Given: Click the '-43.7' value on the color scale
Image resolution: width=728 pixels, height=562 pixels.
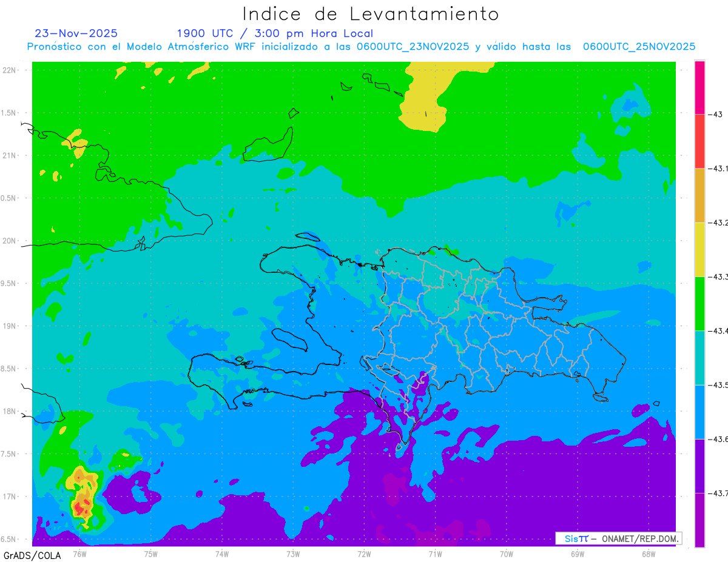Looking at the screenshot, I should pos(719,493).
